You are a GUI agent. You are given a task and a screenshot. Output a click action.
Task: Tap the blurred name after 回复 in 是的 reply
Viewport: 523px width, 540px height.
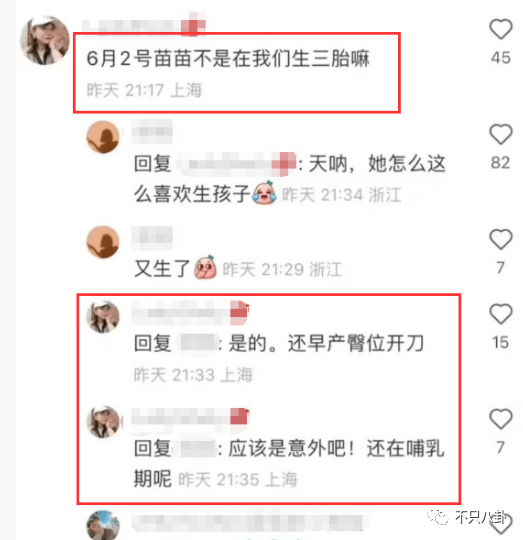coord(197,343)
